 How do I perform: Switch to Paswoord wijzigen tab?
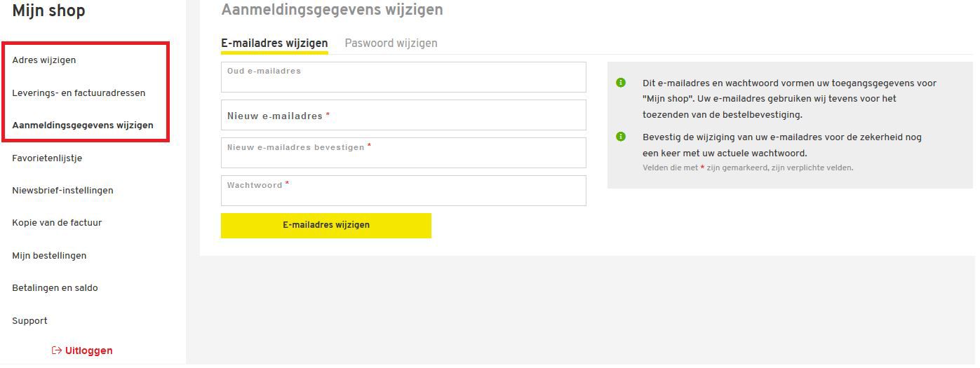coord(391,43)
